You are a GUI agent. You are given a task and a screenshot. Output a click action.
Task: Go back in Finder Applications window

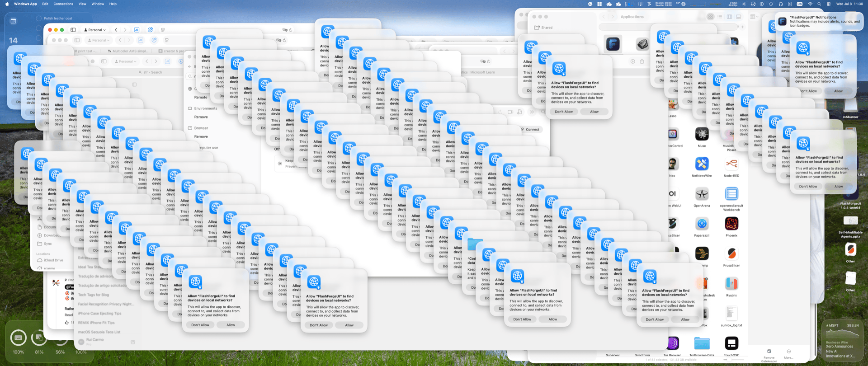click(604, 17)
